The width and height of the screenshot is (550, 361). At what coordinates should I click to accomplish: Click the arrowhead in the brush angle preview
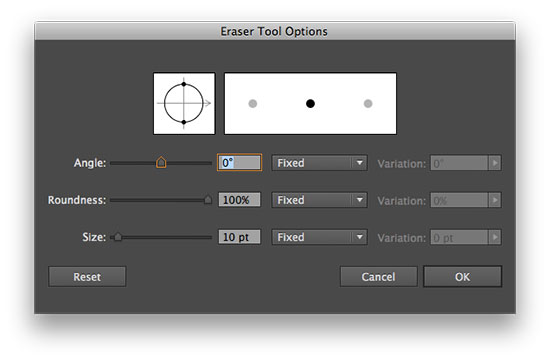(x=208, y=103)
